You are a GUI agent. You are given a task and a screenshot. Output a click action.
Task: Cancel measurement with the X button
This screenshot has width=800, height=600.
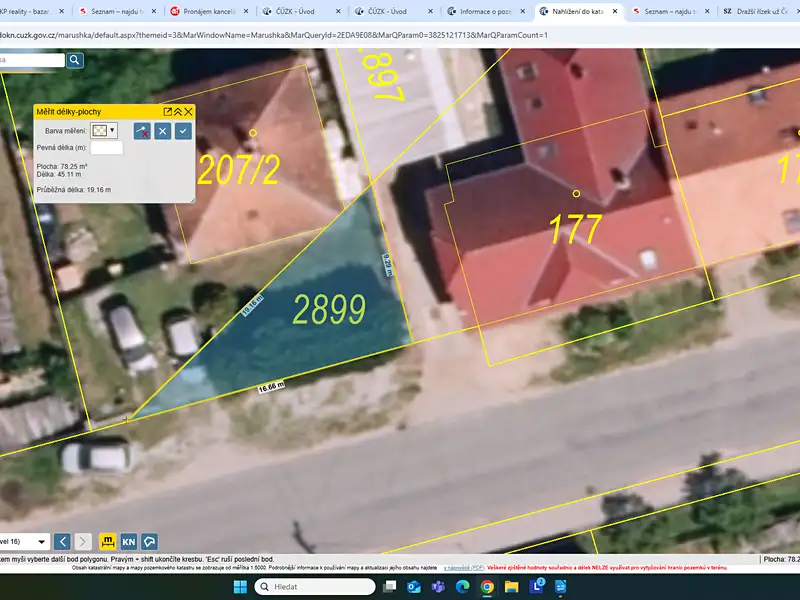(x=162, y=131)
